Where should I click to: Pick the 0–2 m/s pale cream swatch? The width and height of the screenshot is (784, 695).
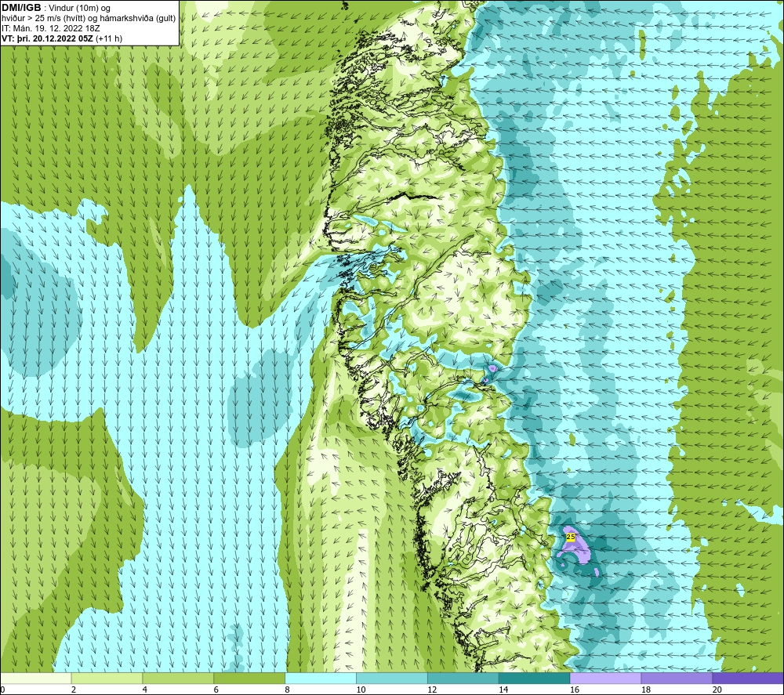click(36, 679)
